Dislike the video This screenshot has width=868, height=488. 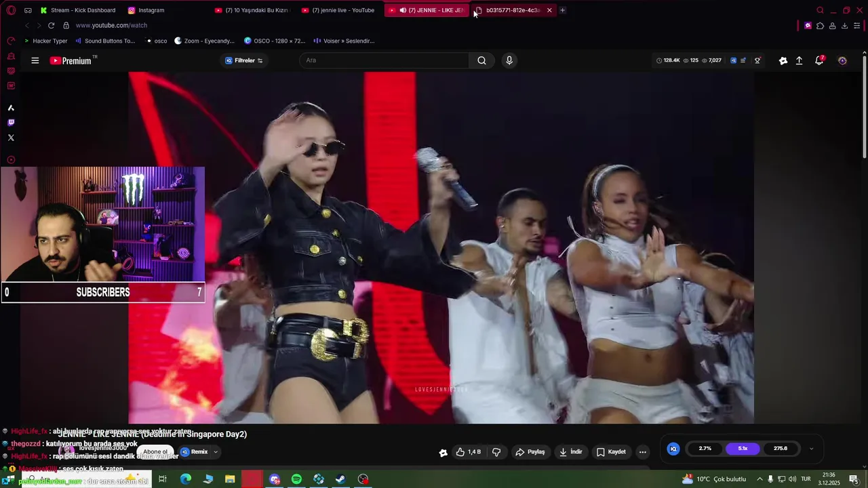(496, 452)
